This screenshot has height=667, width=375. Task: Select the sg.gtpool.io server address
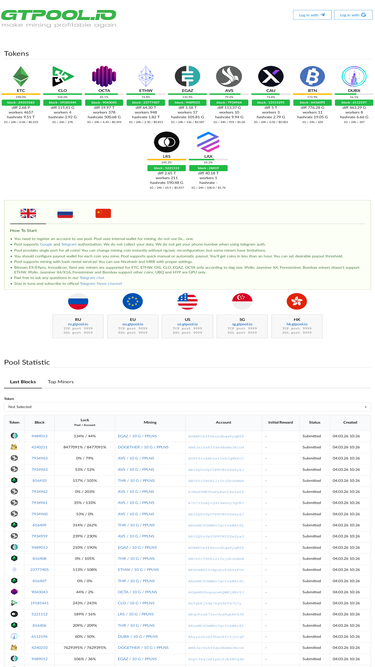pyautogui.click(x=242, y=324)
